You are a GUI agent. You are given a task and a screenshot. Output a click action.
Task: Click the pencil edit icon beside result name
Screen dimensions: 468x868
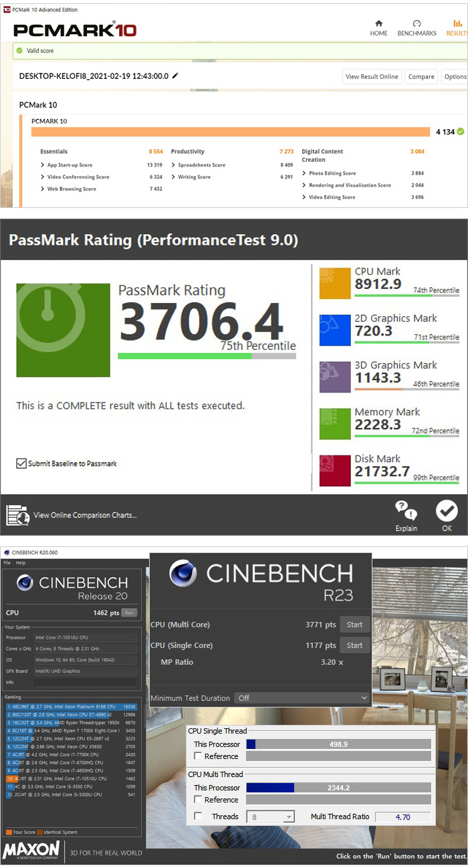175,76
